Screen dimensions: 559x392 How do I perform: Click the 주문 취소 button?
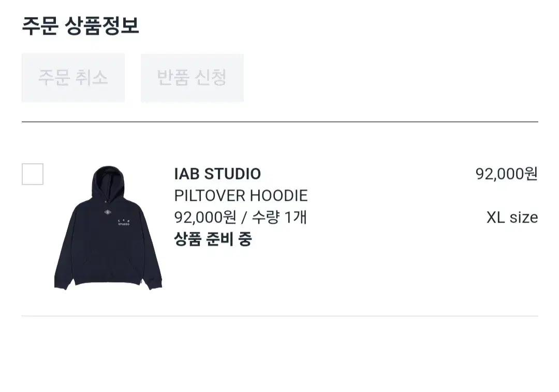(x=73, y=78)
